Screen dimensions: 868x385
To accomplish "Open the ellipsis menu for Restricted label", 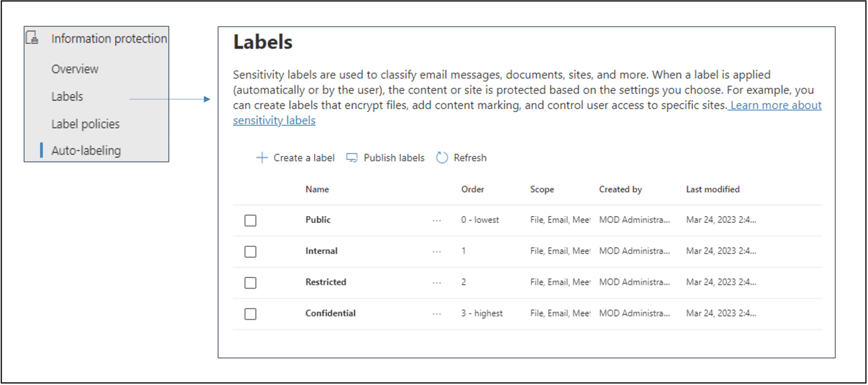I will pyautogui.click(x=437, y=282).
